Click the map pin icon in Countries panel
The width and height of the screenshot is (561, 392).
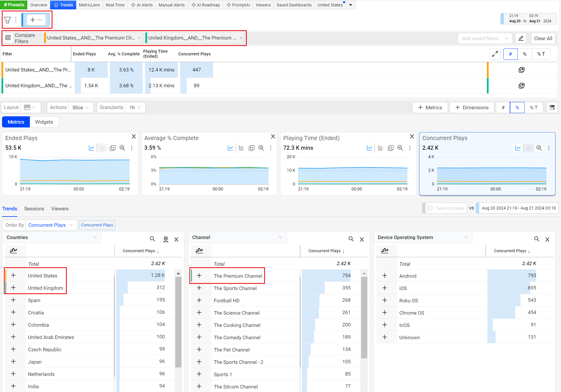[x=166, y=239]
